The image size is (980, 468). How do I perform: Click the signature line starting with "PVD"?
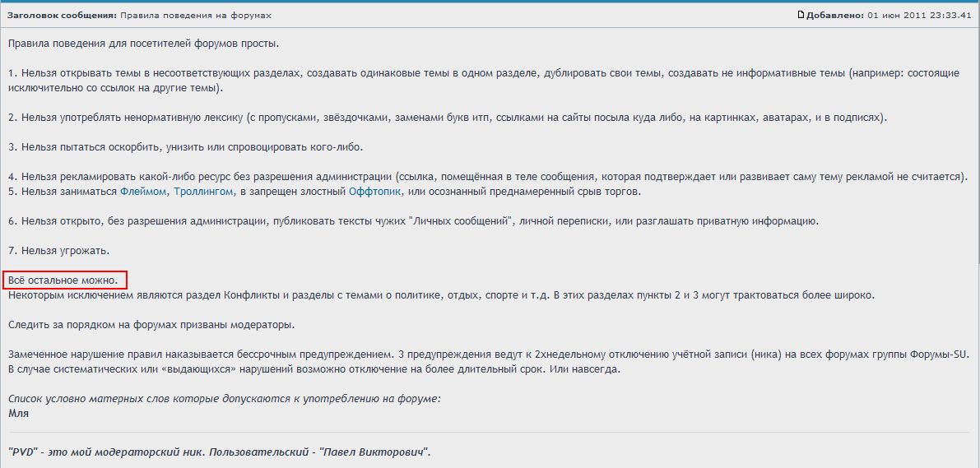[219, 453]
